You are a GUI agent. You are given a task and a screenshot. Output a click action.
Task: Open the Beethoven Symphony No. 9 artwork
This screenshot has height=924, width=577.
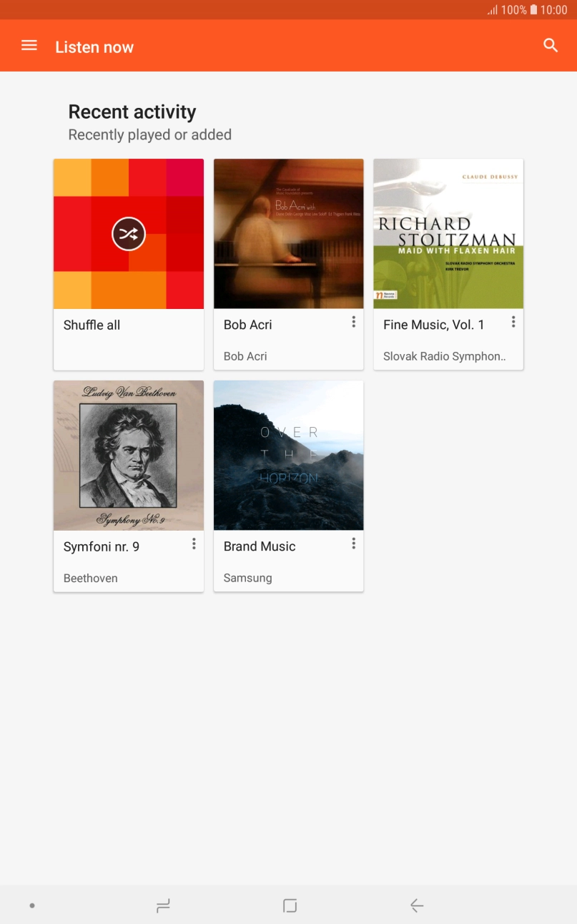129,456
